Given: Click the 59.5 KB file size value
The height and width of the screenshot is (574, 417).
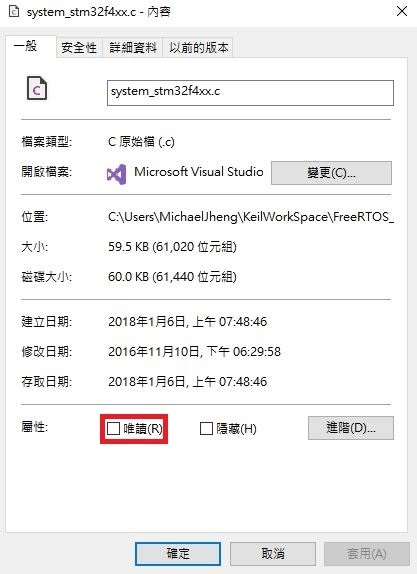Looking at the screenshot, I should point(172,247).
